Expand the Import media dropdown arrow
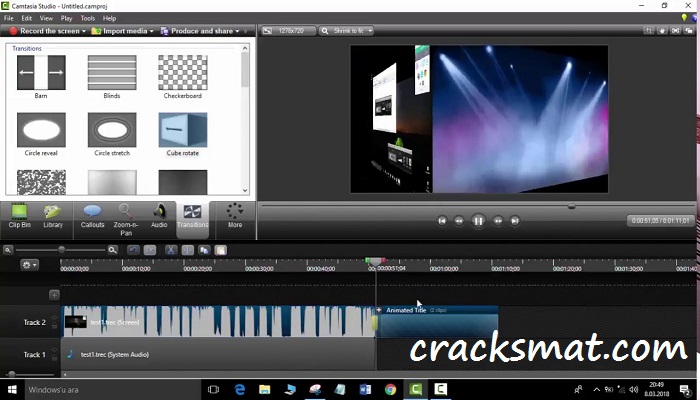This screenshot has width=700, height=400. coord(151,31)
